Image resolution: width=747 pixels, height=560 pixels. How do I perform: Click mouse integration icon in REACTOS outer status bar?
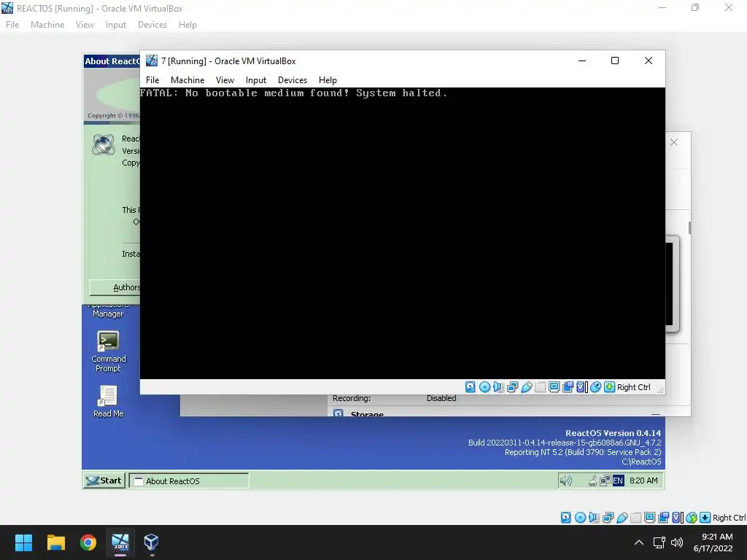(x=692, y=518)
